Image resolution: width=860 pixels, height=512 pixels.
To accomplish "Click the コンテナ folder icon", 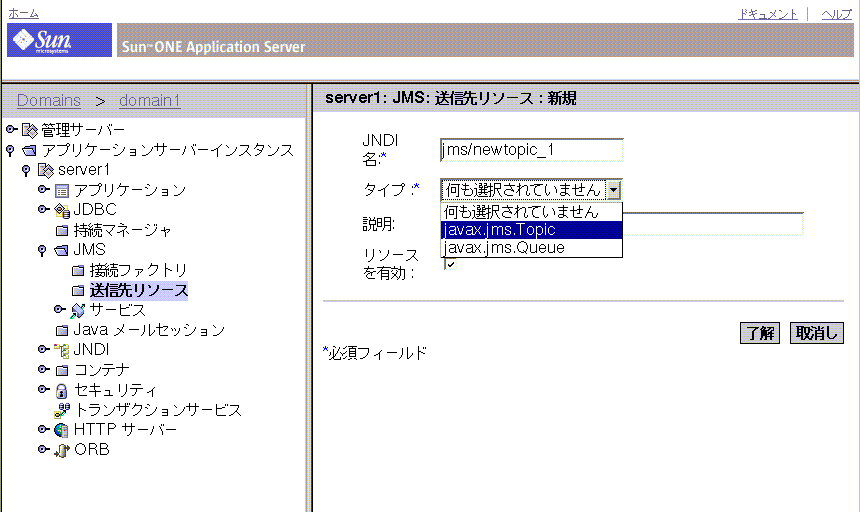I will [x=62, y=370].
